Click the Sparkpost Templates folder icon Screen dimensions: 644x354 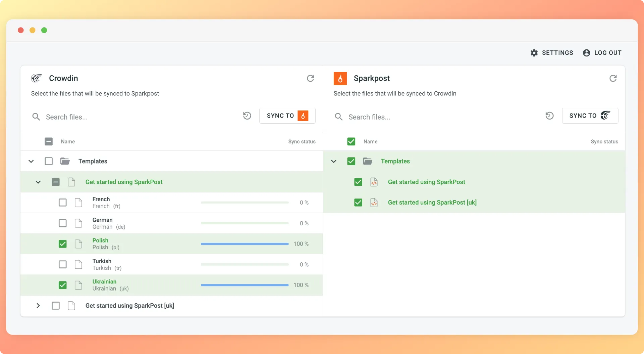(x=368, y=161)
